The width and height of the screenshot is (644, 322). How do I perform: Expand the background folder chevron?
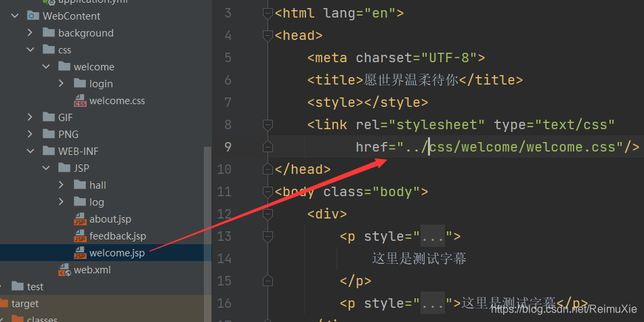click(30, 32)
